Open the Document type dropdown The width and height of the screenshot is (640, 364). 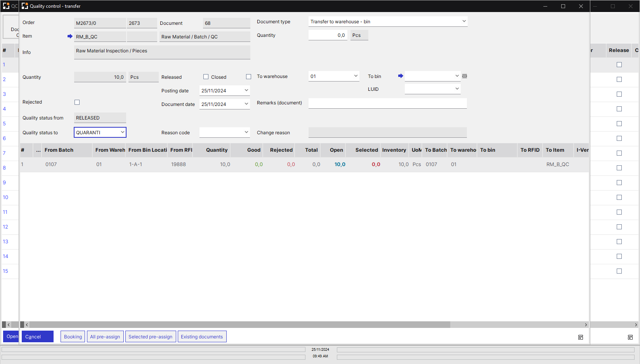(x=464, y=21)
